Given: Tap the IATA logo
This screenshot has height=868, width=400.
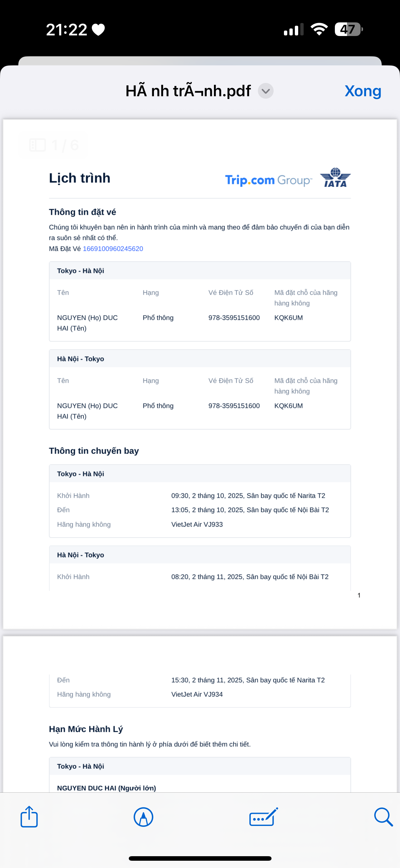Looking at the screenshot, I should click(x=335, y=178).
